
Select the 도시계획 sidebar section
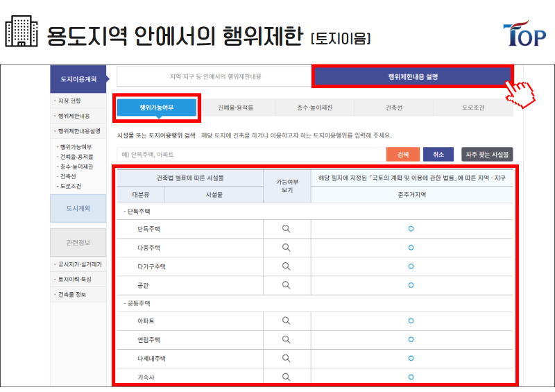click(x=78, y=208)
